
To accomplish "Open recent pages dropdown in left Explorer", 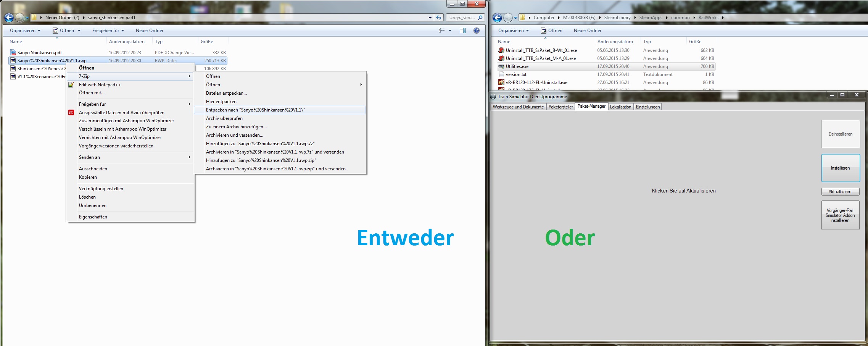I will coord(27,18).
